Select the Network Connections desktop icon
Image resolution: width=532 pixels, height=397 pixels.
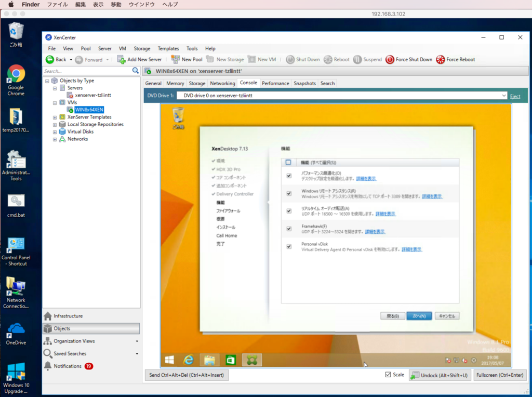16,293
